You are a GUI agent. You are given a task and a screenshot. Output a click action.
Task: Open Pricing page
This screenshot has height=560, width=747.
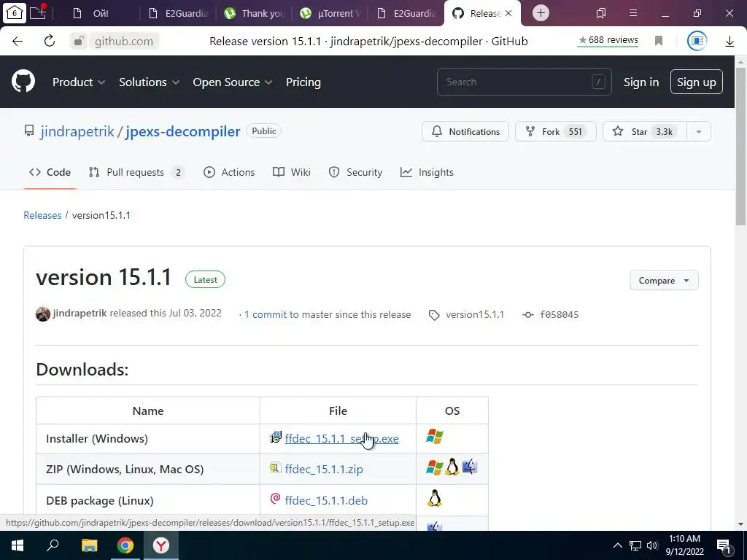pos(303,82)
